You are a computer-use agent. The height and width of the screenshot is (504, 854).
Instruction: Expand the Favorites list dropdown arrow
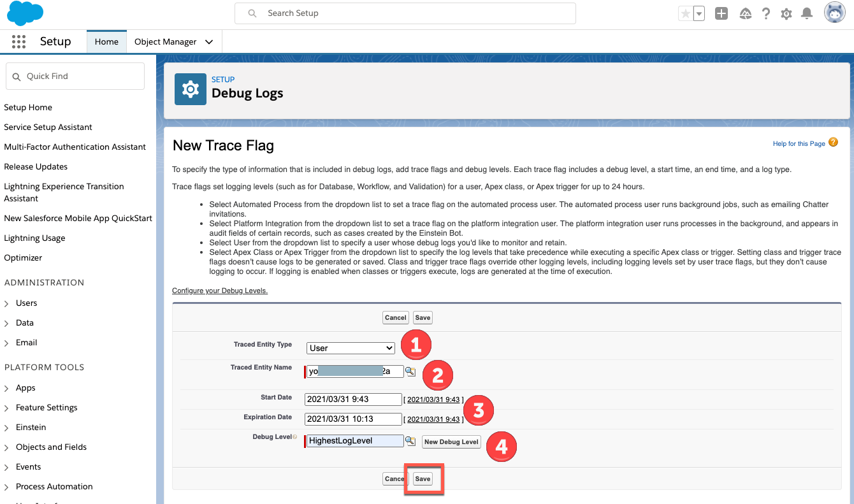[x=699, y=13]
